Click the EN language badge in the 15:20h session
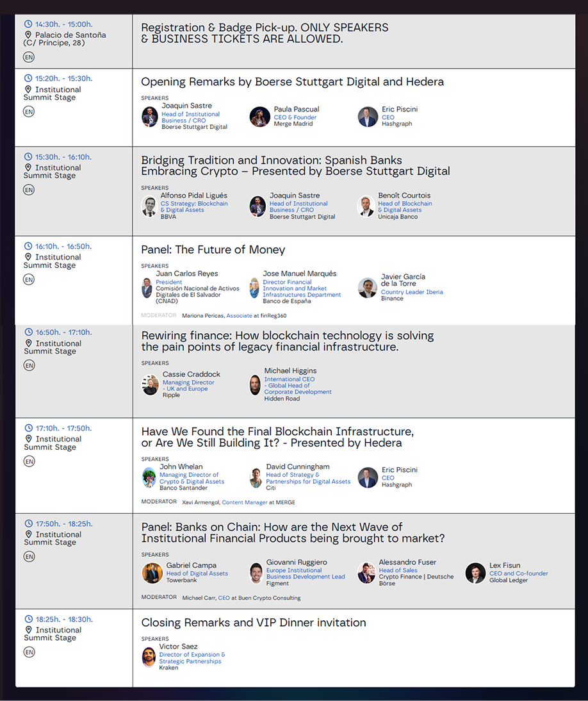Viewport: 588px width, 701px height. pos(29,111)
